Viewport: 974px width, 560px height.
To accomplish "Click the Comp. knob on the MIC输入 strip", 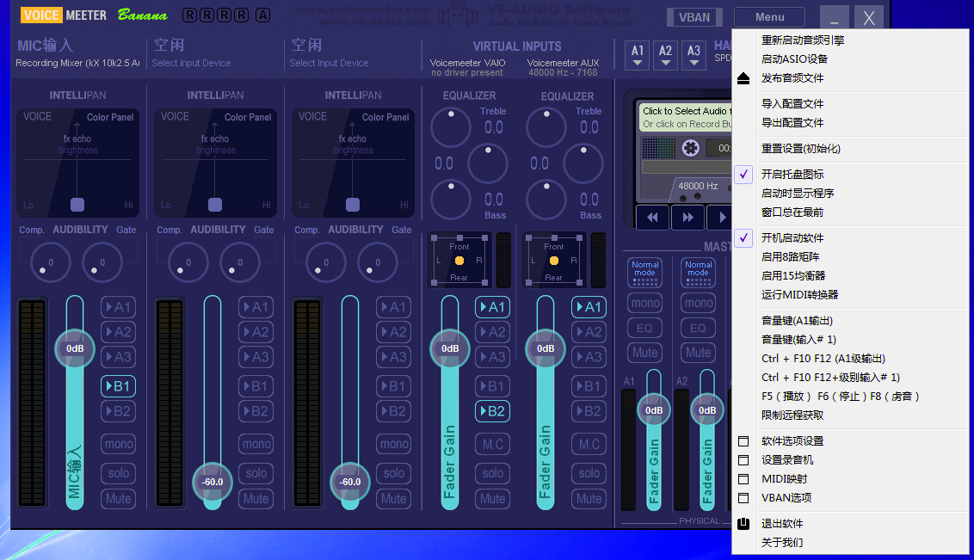I will pos(50,262).
